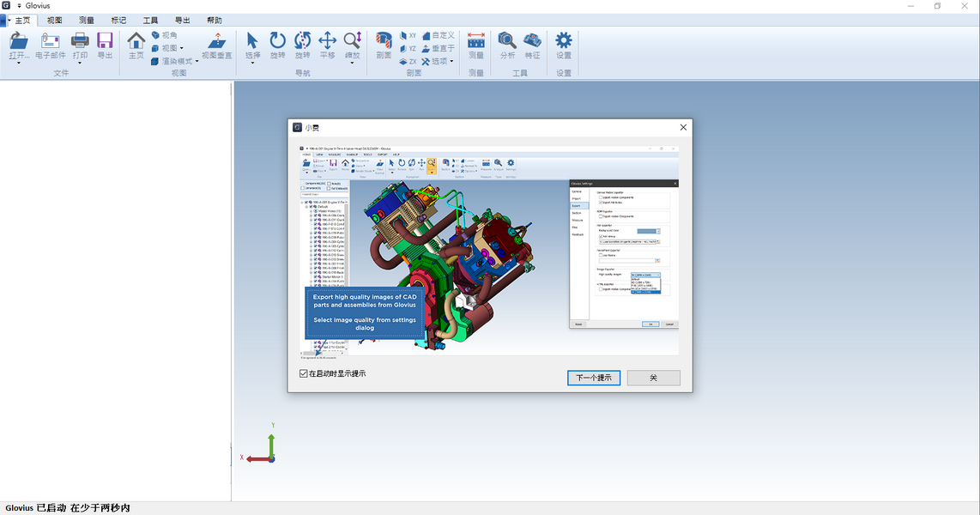The width and height of the screenshot is (980, 515).
Task: Click the Open file (打开) folder icon
Action: pos(19,40)
